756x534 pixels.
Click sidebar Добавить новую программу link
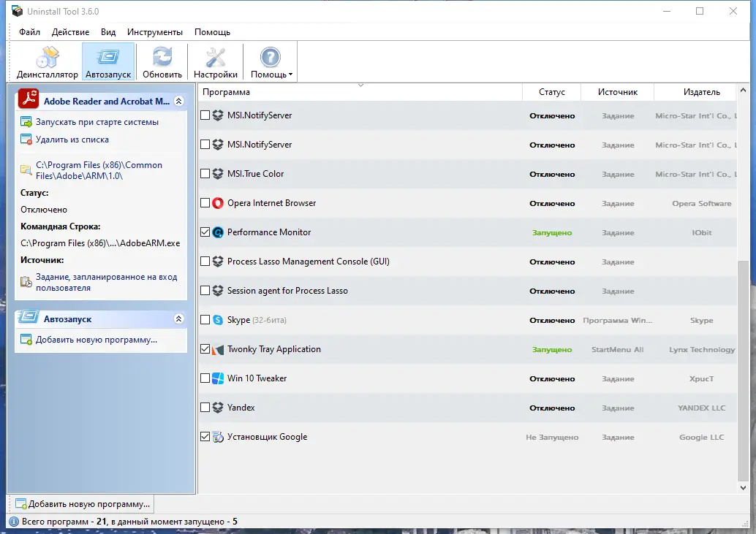(x=97, y=340)
